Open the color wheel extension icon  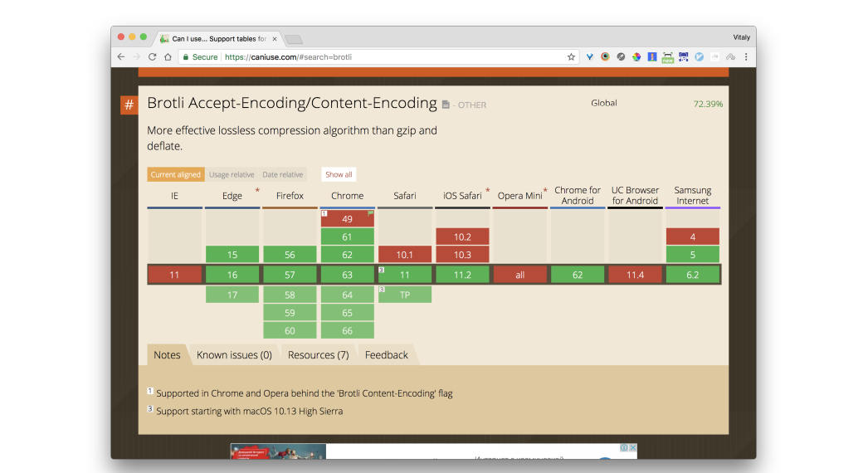636,57
